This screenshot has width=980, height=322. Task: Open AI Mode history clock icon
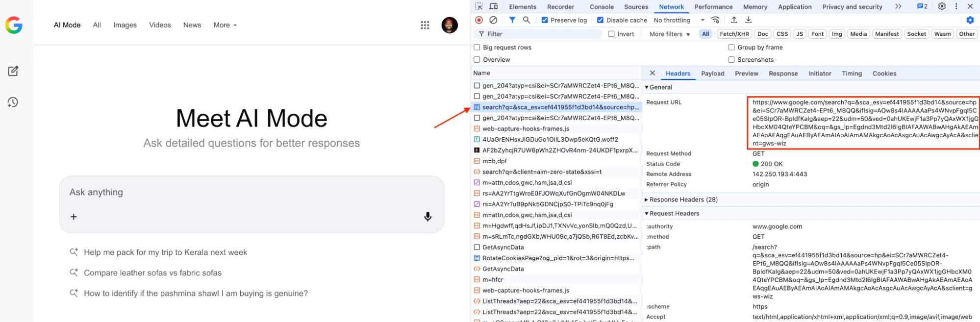click(13, 102)
